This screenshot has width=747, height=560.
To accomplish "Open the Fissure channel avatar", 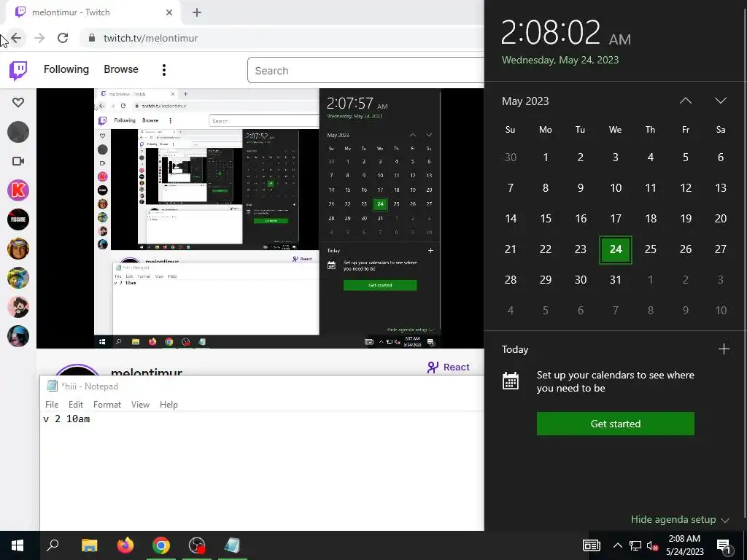I will (x=18, y=219).
